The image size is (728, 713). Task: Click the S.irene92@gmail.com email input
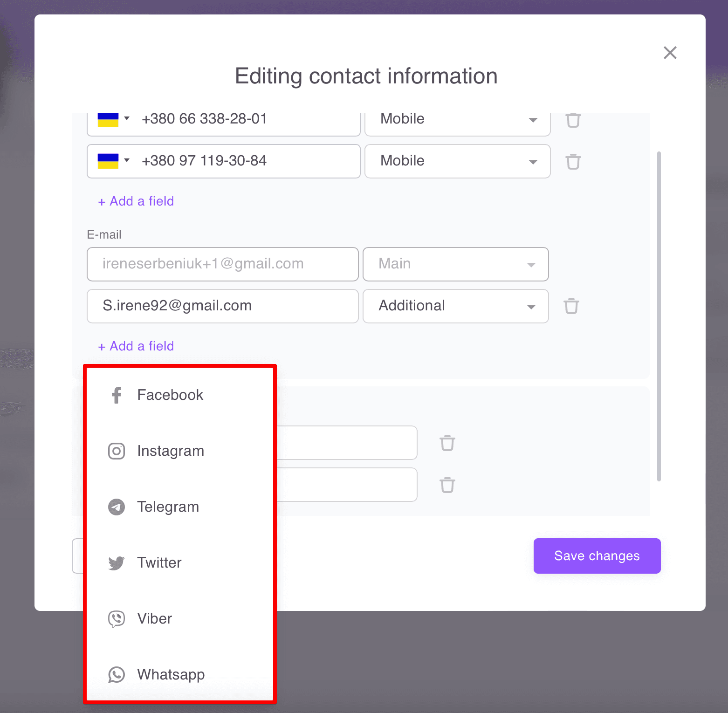(x=222, y=306)
